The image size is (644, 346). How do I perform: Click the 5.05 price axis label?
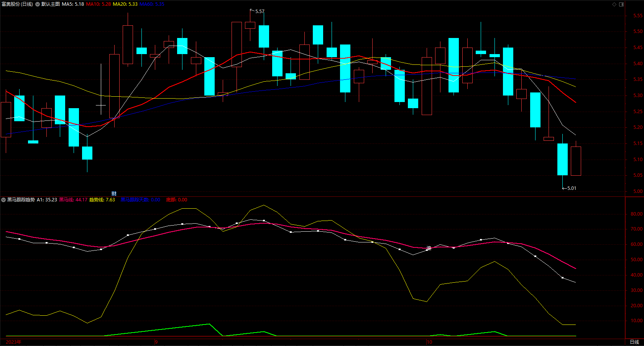click(638, 175)
